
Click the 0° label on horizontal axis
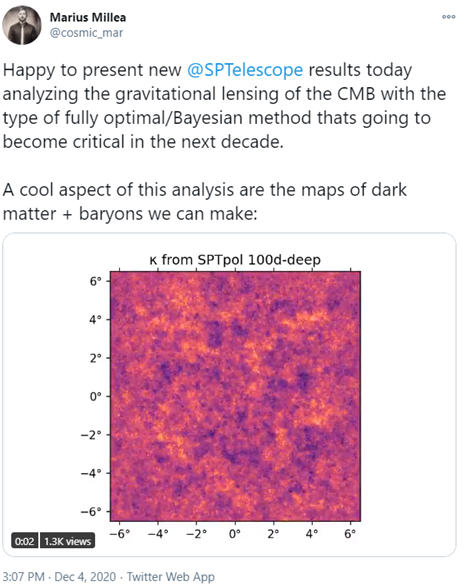point(235,534)
